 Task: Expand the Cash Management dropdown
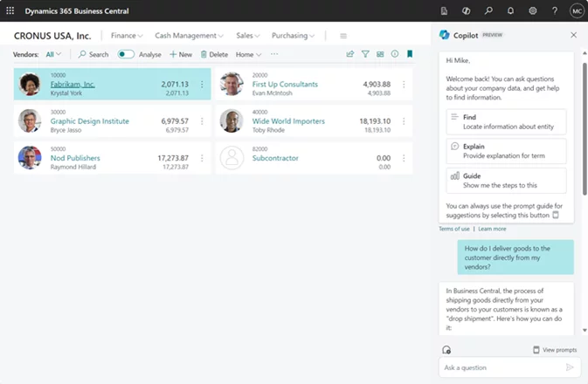[189, 36]
